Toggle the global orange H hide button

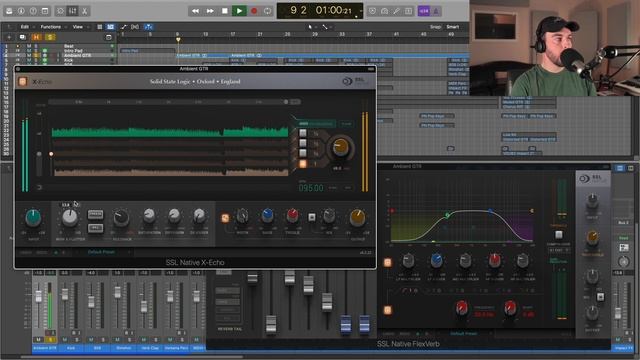coord(36,37)
